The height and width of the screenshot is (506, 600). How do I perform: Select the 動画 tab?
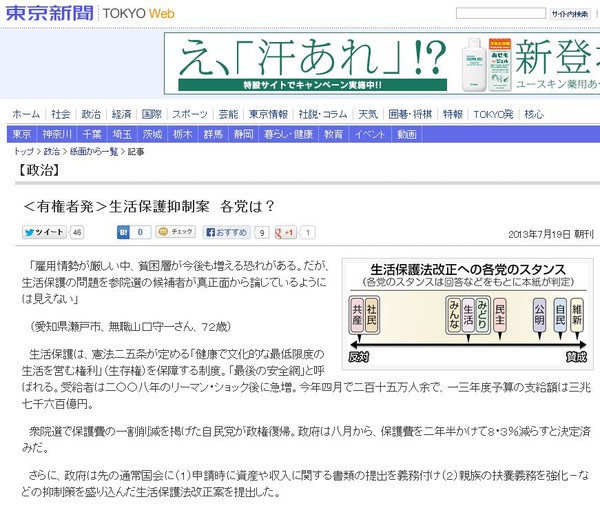pos(406,134)
